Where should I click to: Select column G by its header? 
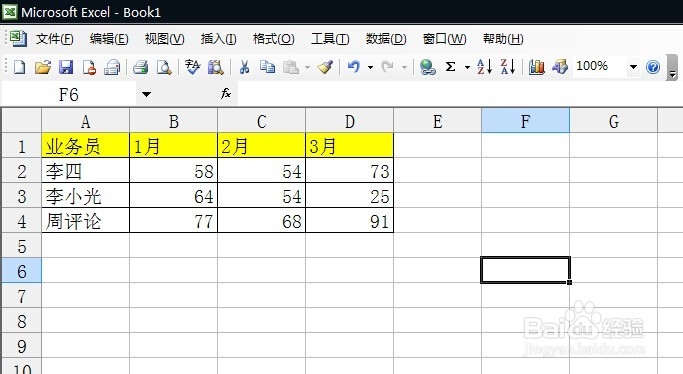tap(613, 121)
